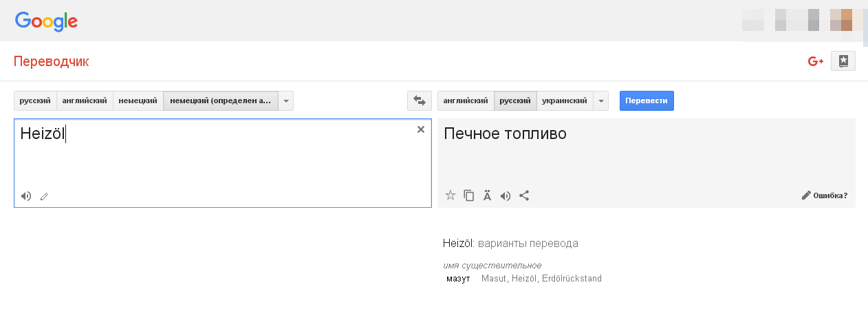Click the Ошибка? suggest edit link
868x320 pixels.
click(x=825, y=195)
